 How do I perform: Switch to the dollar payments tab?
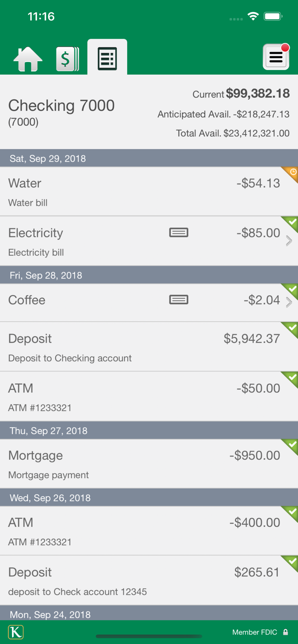pos(67,58)
